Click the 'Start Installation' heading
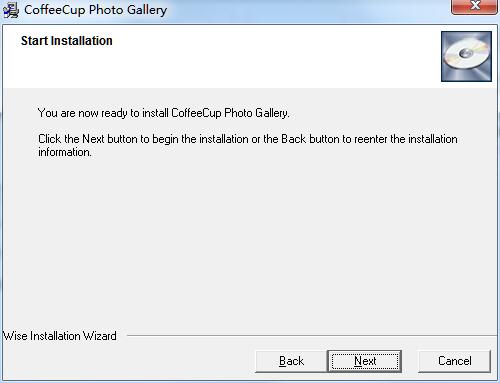The height and width of the screenshot is (383, 500). coord(67,41)
